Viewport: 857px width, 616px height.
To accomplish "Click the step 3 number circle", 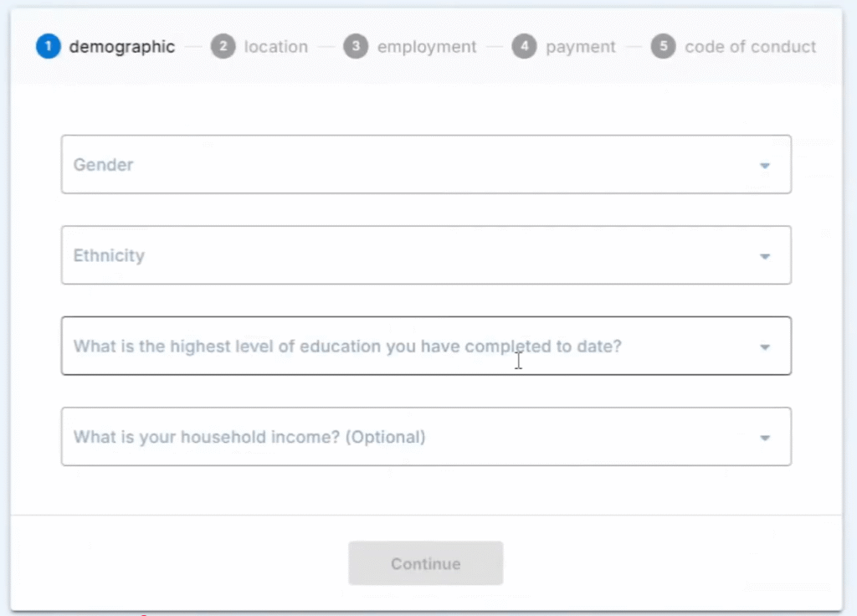I will pos(356,47).
